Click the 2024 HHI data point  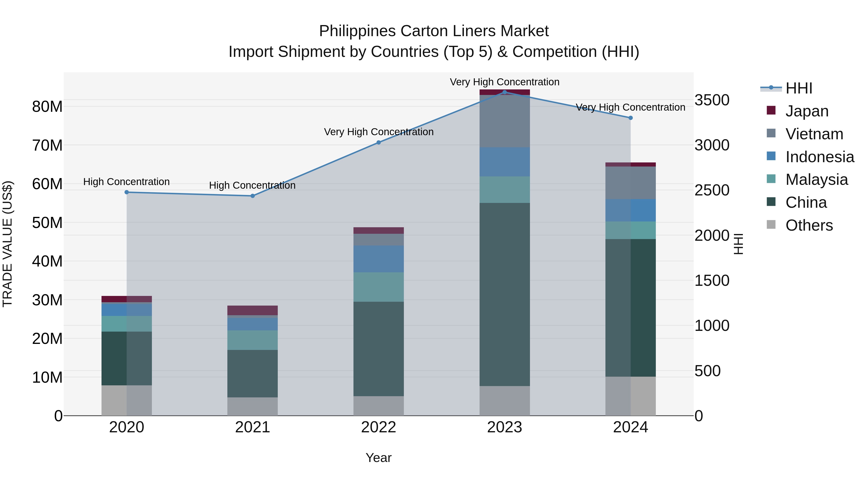pyautogui.click(x=631, y=118)
